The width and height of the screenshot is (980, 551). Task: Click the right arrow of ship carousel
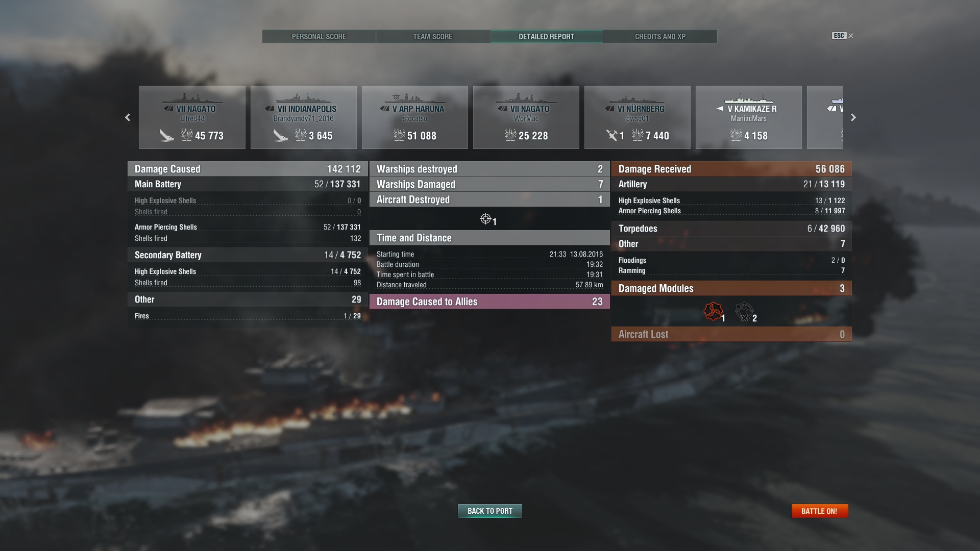(853, 117)
